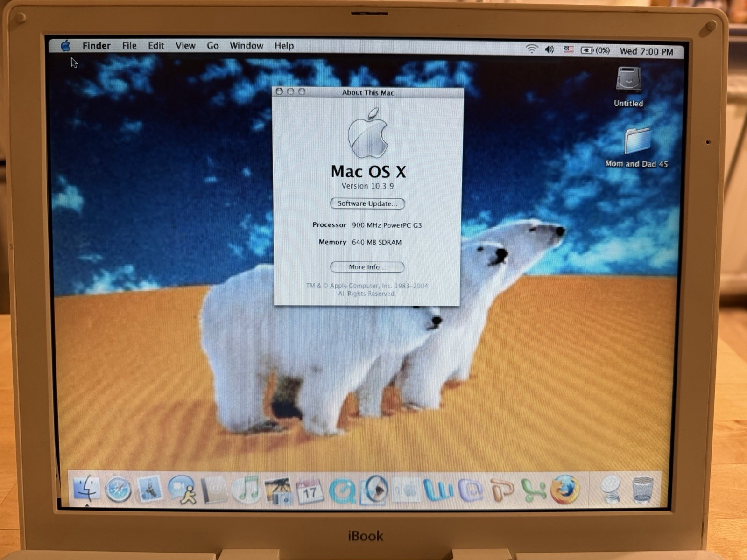The width and height of the screenshot is (747, 560).
Task: Launch iChat from the Dock
Action: pos(182,490)
